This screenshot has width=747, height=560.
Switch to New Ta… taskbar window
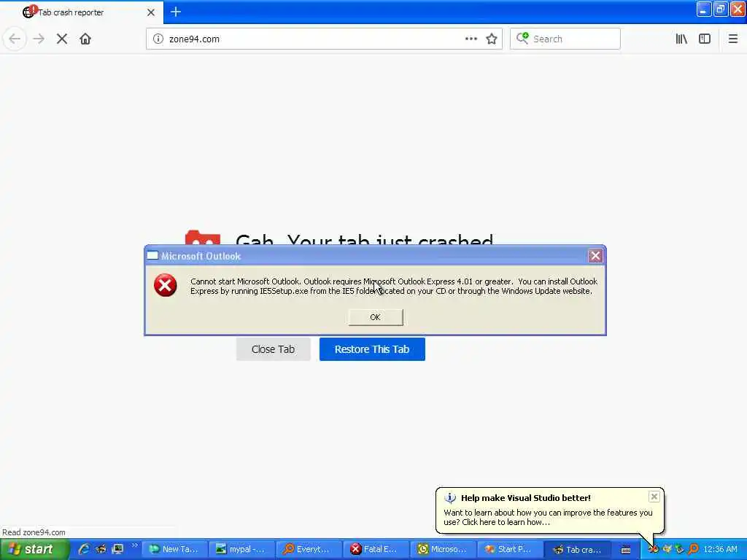pyautogui.click(x=175, y=550)
